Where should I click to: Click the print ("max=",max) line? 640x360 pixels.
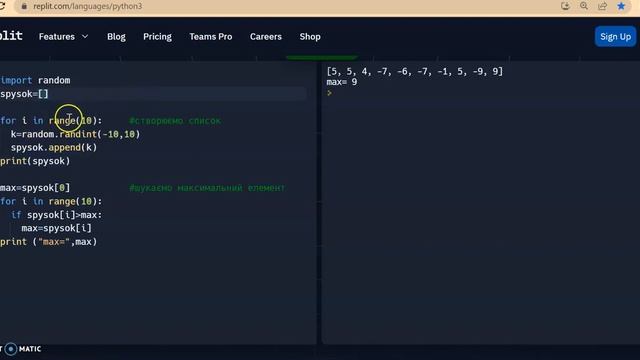[x=49, y=242]
